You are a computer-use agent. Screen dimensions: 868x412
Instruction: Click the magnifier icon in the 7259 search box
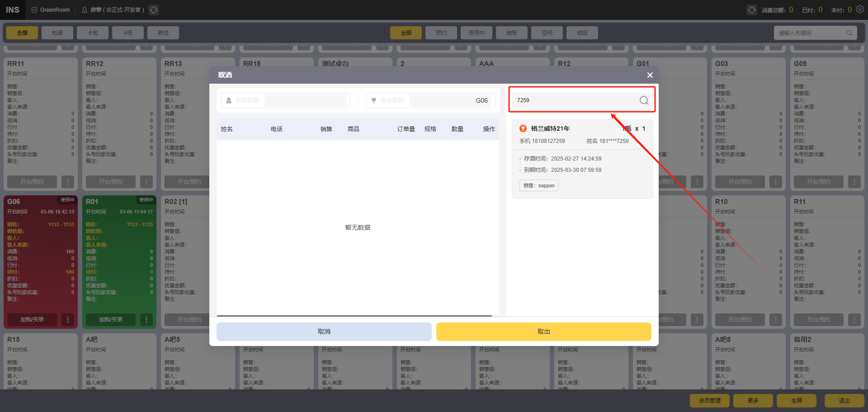[644, 100]
